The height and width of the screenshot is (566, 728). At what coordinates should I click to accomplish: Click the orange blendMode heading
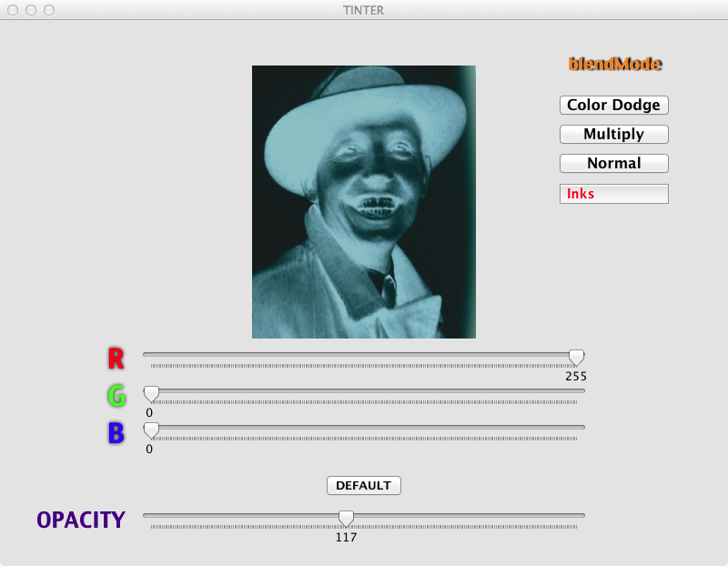614,64
